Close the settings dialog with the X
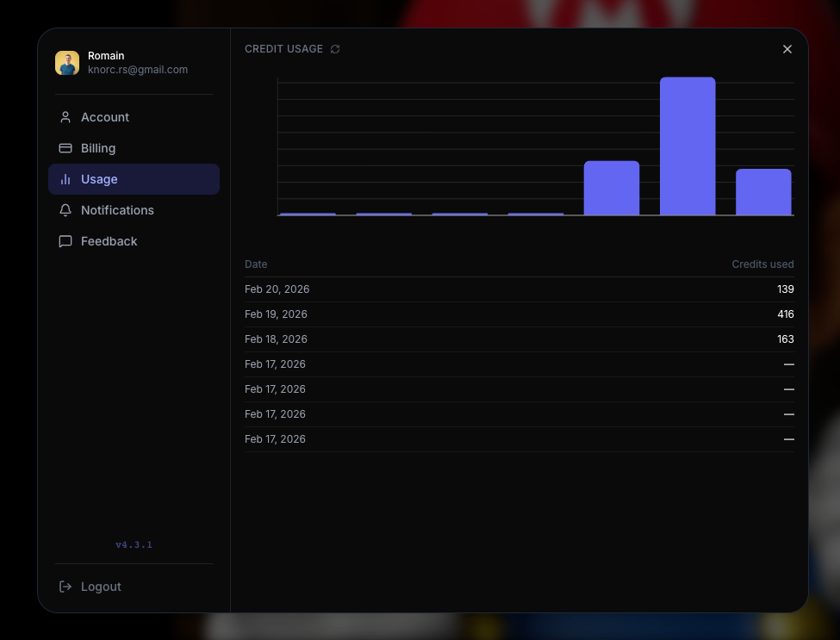The image size is (840, 640). pyautogui.click(x=787, y=49)
